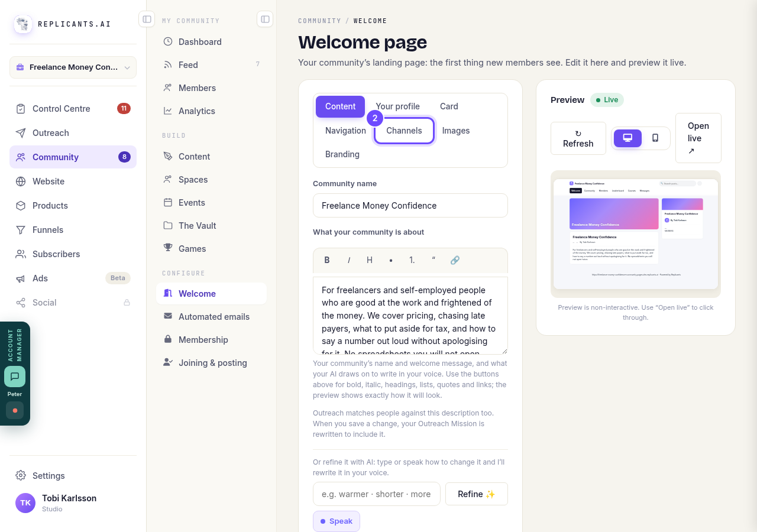757x532 pixels.
Task: Open the Freelance Money community dropdown
Action: pos(73,67)
